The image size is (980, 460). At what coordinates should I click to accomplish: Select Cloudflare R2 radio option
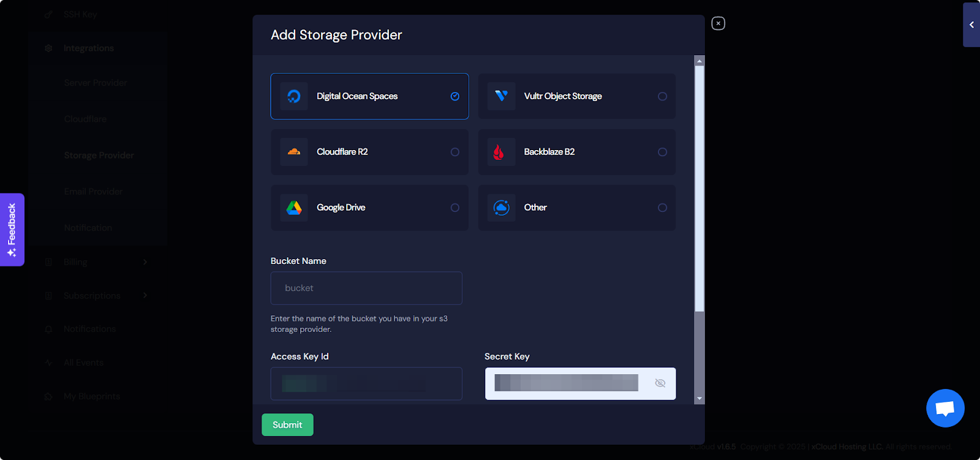point(455,152)
